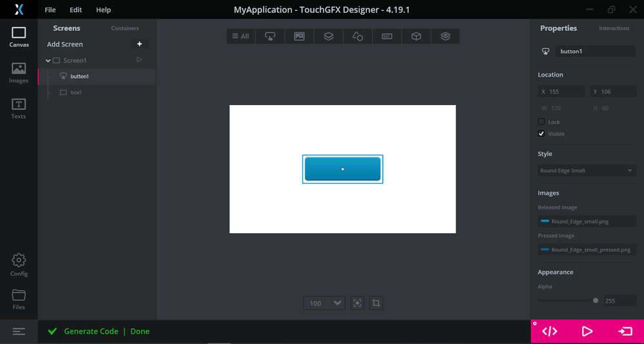Click the Y location field 106
644x344 pixels.
pyautogui.click(x=613, y=91)
